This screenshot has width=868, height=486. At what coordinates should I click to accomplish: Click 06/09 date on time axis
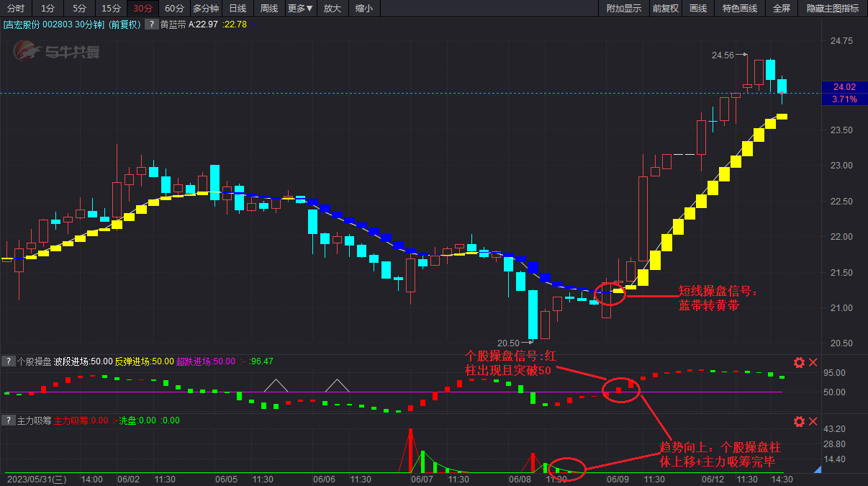click(618, 479)
